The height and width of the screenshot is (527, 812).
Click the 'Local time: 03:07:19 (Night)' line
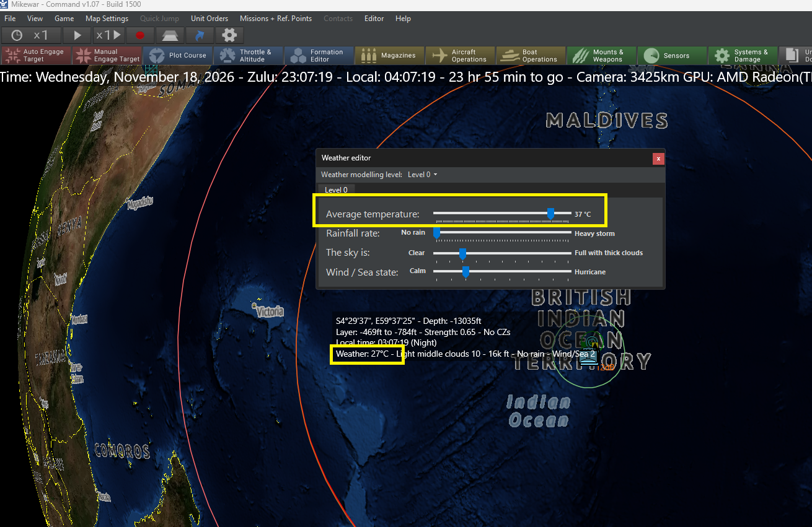point(386,343)
